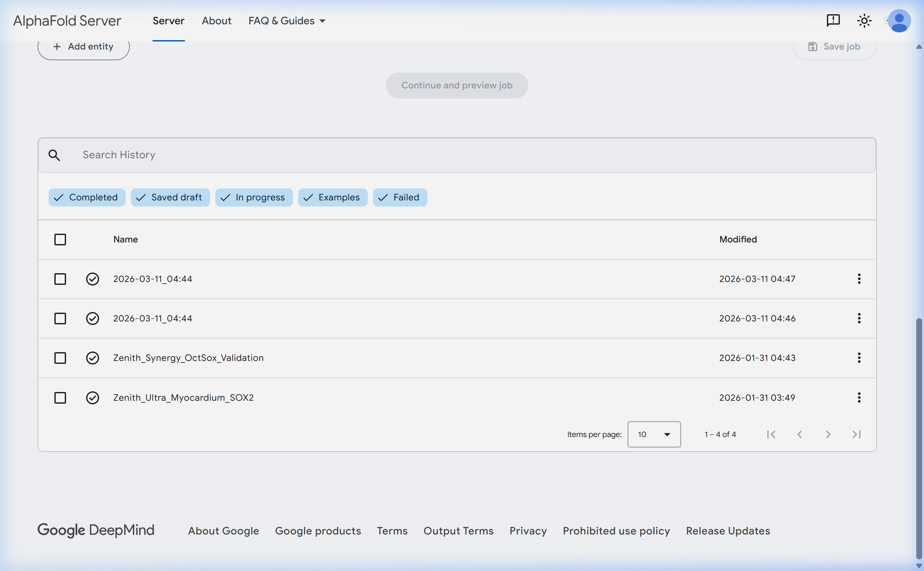Open the About tab
924x571 pixels.
click(x=216, y=21)
